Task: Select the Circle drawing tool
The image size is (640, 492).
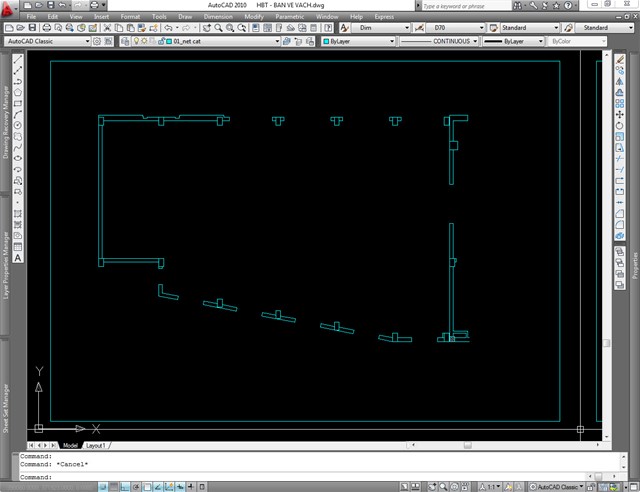Action: coord(18,126)
